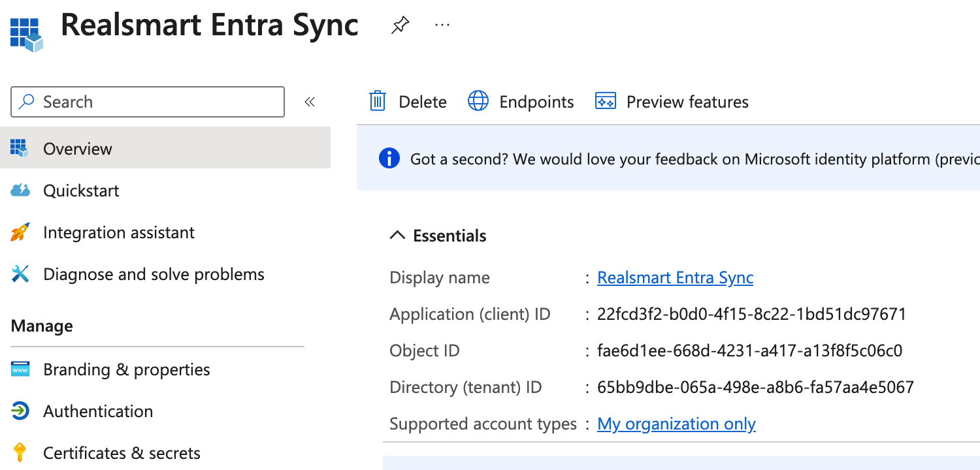Click the Endpoints globe icon
980x470 pixels.
click(x=478, y=102)
